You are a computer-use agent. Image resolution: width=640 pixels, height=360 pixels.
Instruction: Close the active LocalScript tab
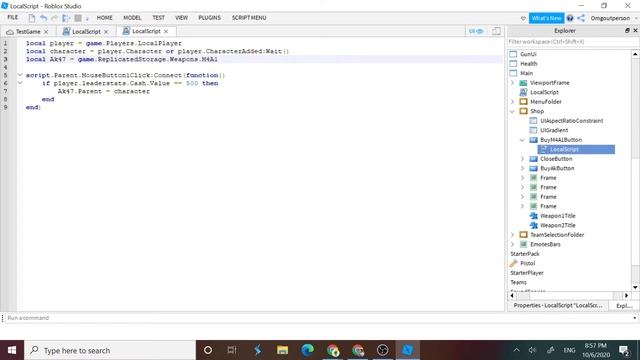pos(166,31)
